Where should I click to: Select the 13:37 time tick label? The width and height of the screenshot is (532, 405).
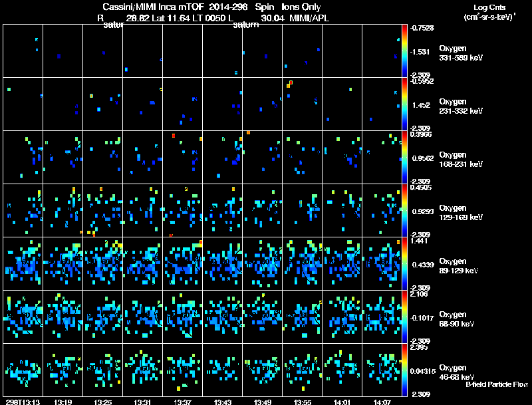(183, 401)
